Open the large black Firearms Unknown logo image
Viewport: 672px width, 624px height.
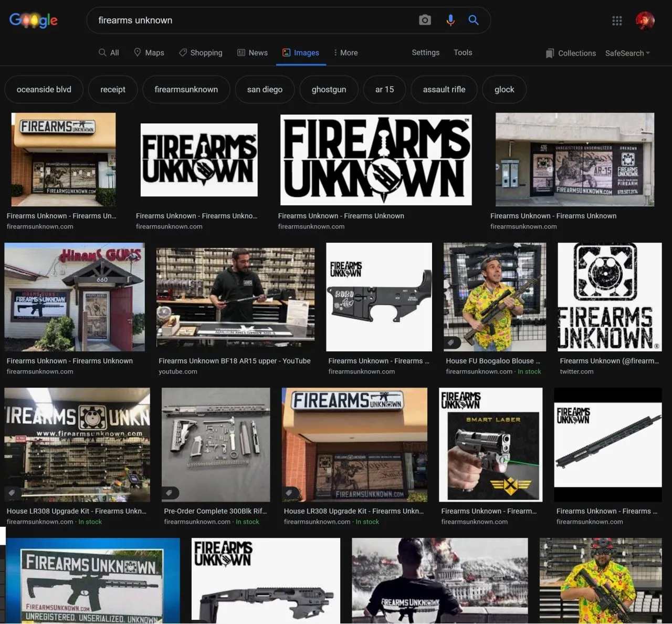[376, 160]
